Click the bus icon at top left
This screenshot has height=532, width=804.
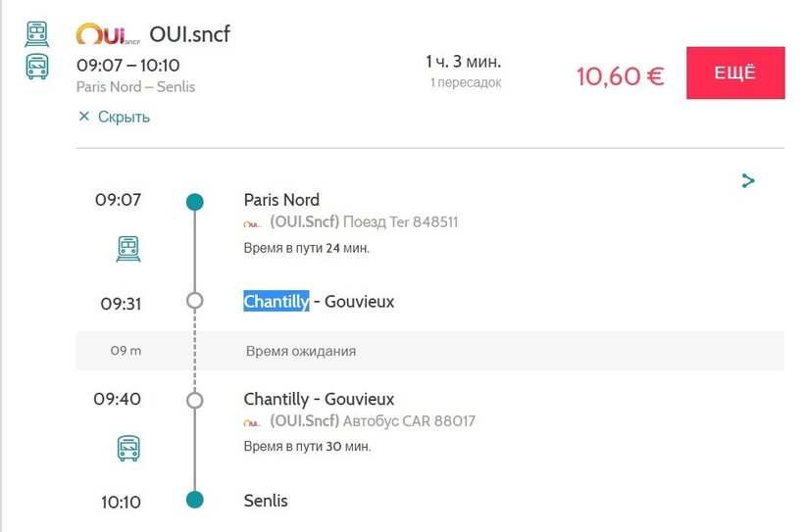[37, 67]
